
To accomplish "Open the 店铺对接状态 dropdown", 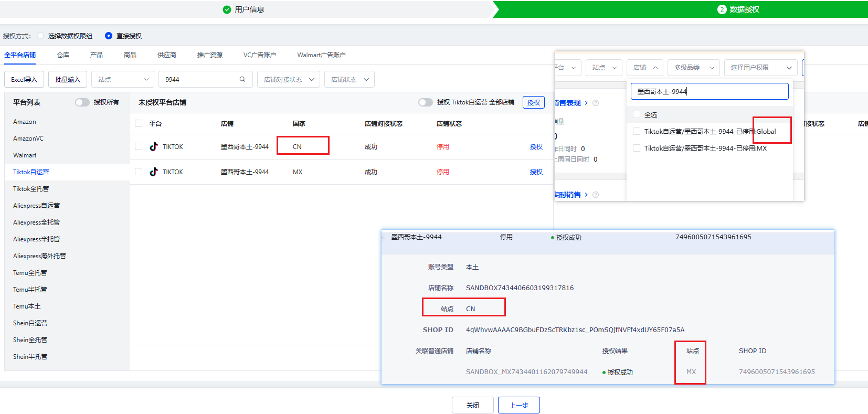I will 289,79.
